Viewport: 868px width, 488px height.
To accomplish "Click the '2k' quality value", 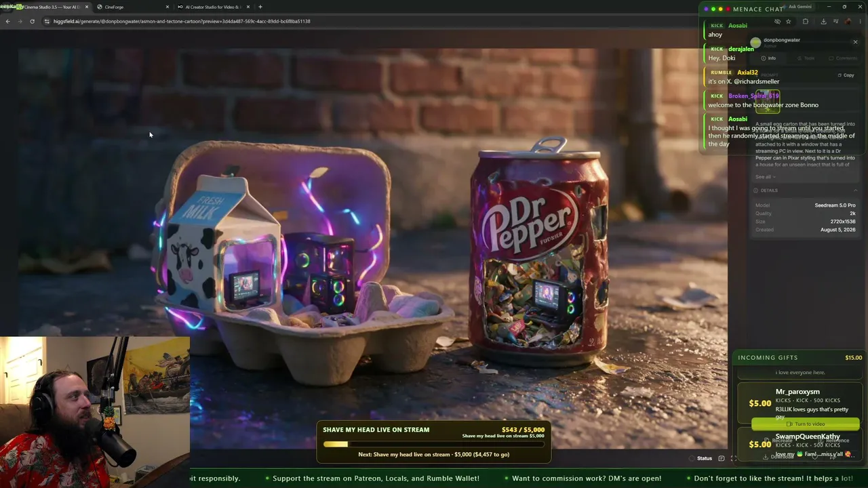I will click(x=853, y=213).
